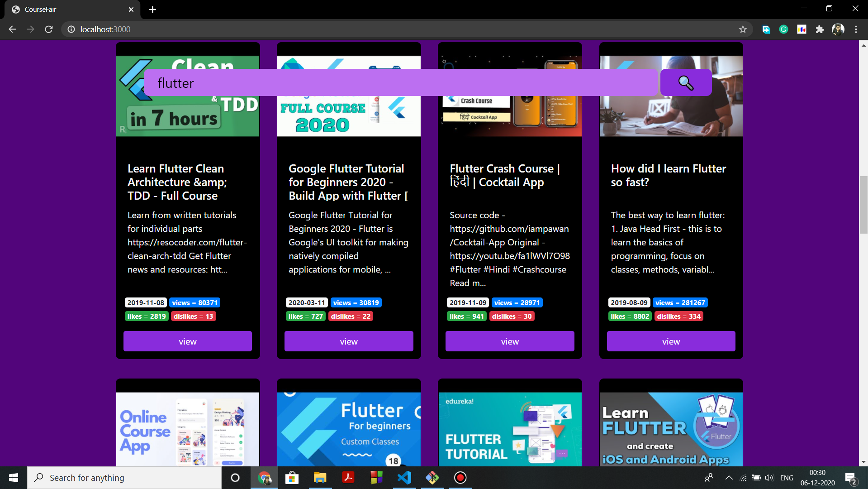View the Clean Architecture TDD course
Image resolution: width=868 pixels, height=489 pixels.
[188, 341]
